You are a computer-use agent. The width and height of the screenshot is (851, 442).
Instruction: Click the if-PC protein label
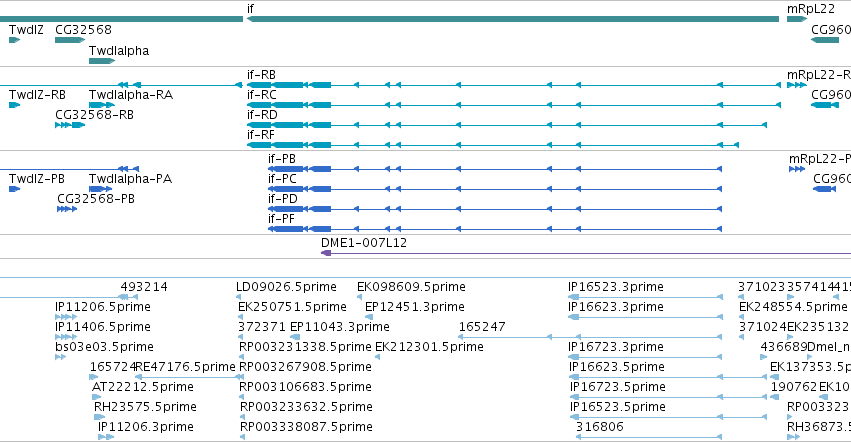tap(282, 179)
